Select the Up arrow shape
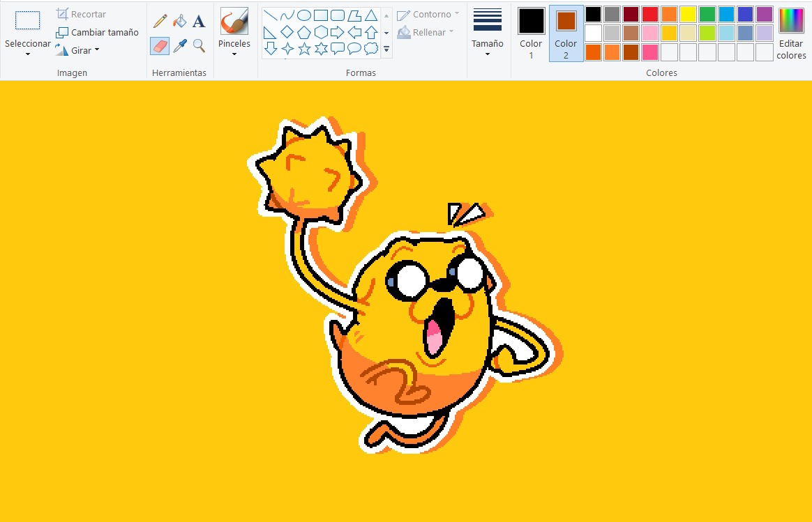Image resolution: width=812 pixels, height=522 pixels. pos(371,33)
